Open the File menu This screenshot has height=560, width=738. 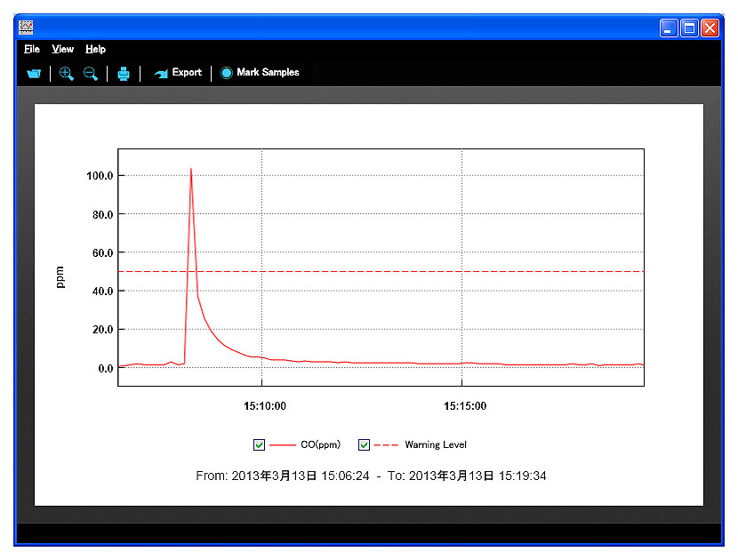[x=32, y=50]
